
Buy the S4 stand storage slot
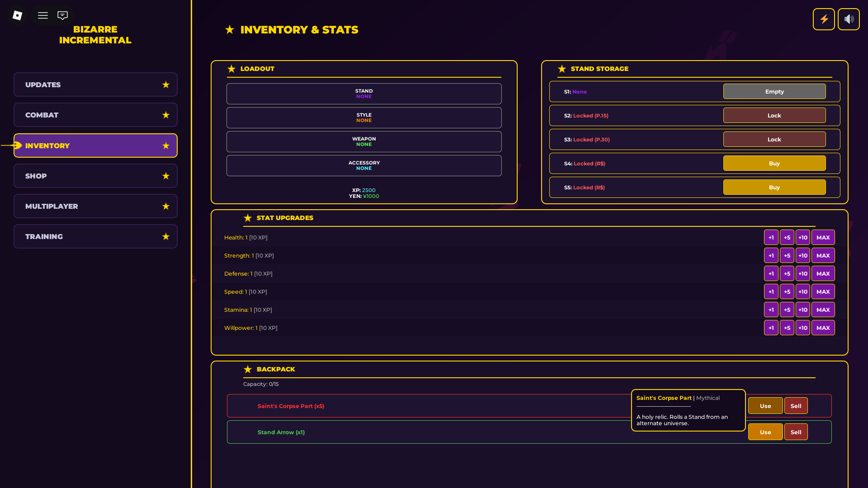click(774, 163)
